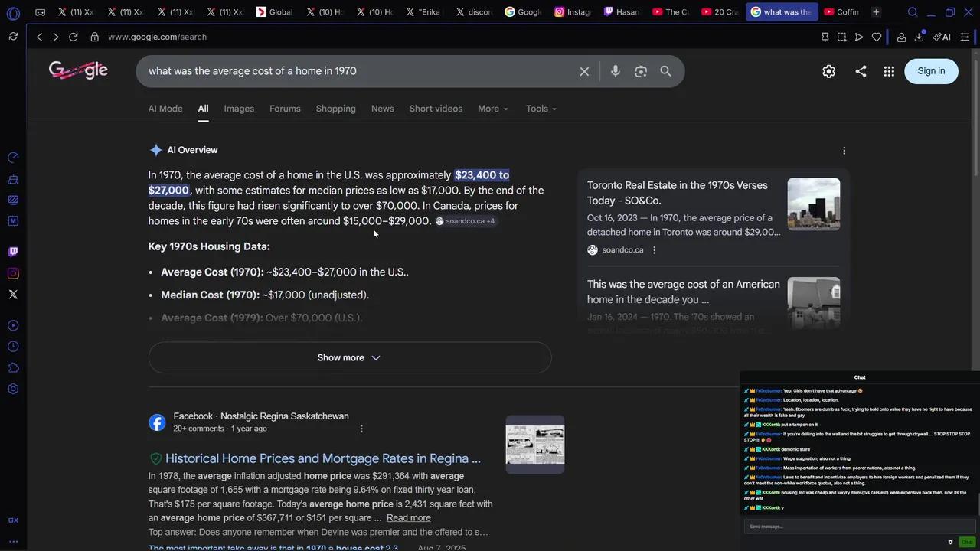Switch to the Instagram browser tab

(x=573, y=12)
